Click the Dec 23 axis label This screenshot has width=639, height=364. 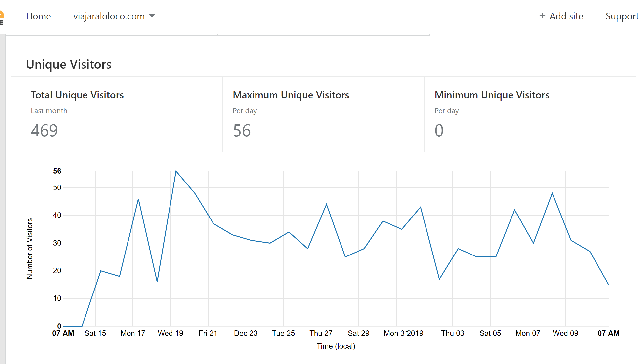click(x=246, y=333)
